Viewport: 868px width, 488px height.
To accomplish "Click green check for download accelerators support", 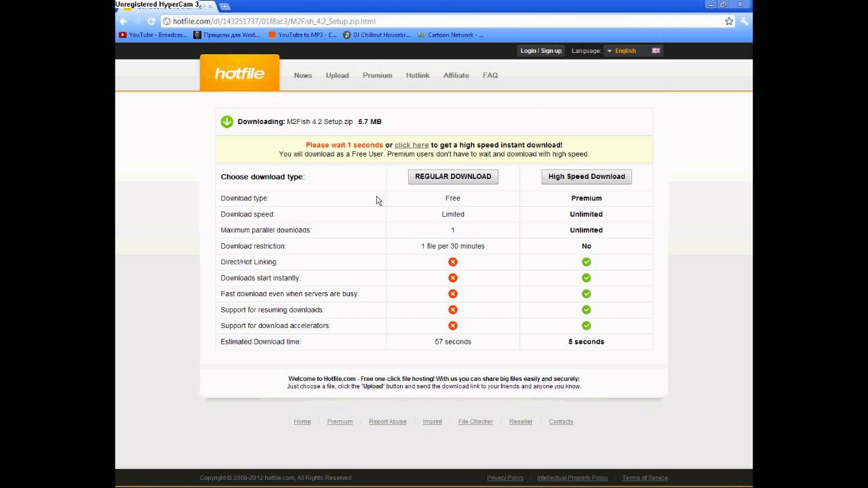I will (x=586, y=325).
